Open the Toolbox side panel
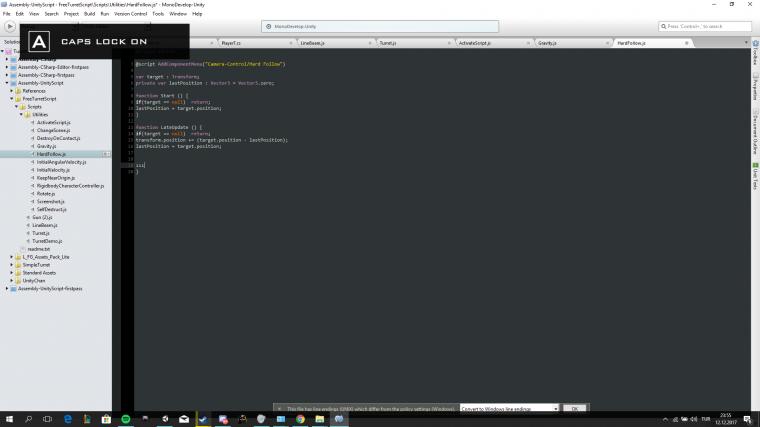 click(755, 53)
